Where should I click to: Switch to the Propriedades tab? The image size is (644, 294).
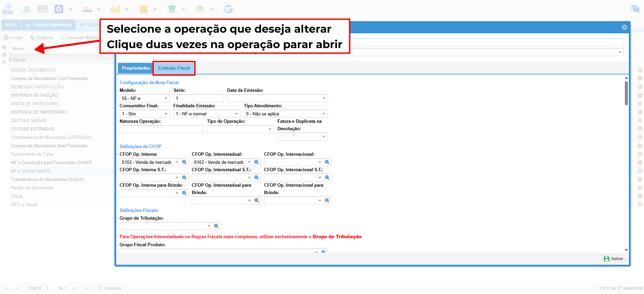click(x=136, y=68)
